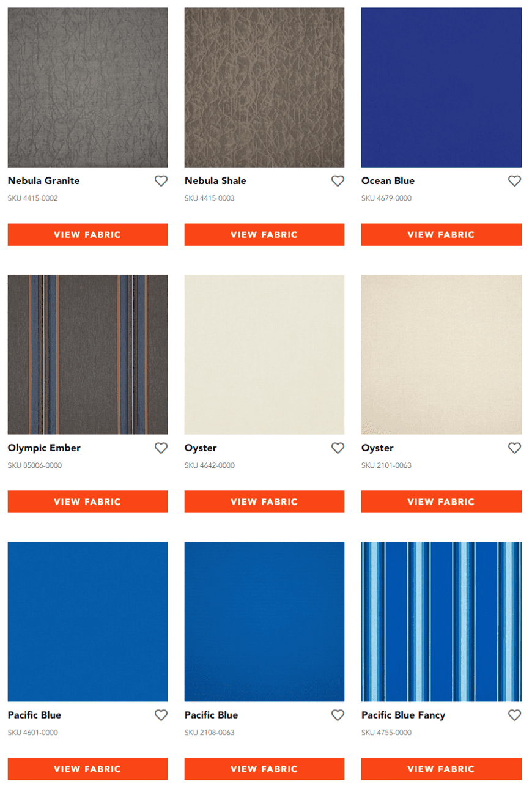Open View Fabric for Pacific Blue Fancy
This screenshot has width=532, height=795.
441,769
